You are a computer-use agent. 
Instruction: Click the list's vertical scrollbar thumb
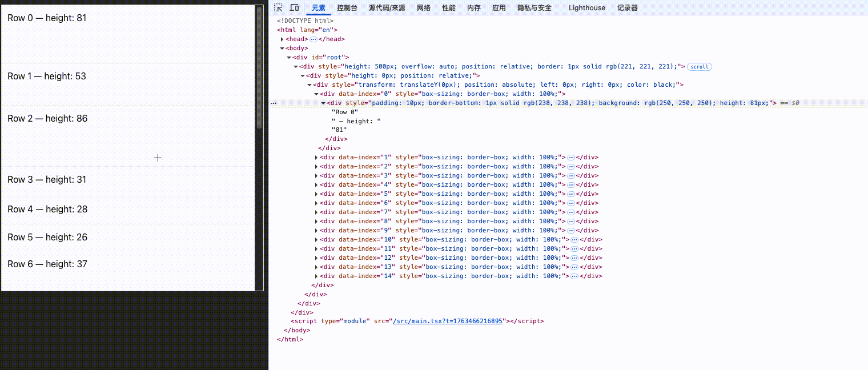(259, 67)
